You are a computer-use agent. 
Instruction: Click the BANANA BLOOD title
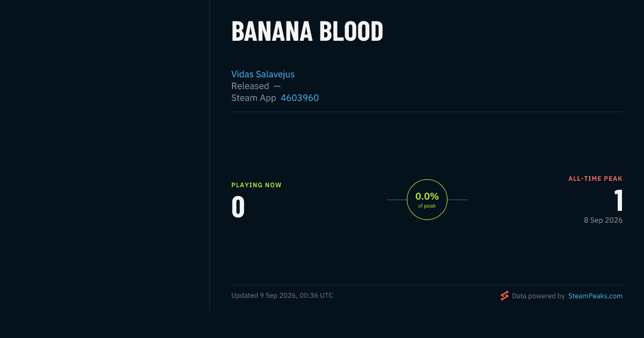click(x=308, y=32)
